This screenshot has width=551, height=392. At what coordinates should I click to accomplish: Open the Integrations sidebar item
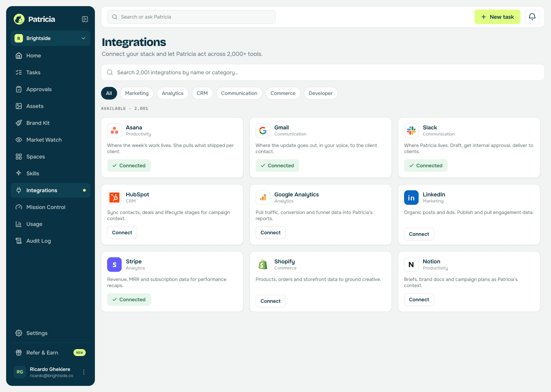point(51,190)
